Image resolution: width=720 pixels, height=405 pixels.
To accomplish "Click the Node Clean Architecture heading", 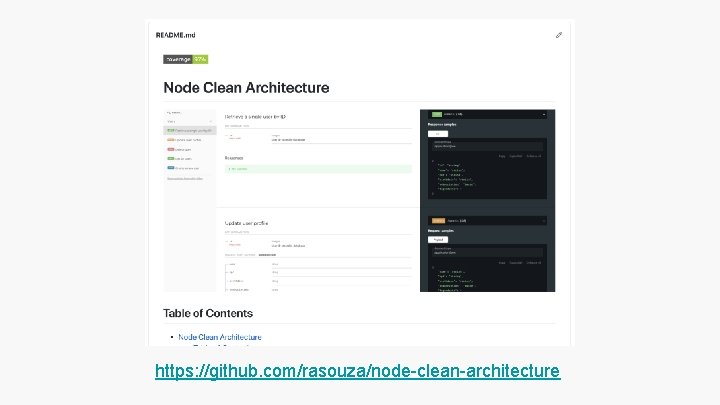I will pyautogui.click(x=246, y=88).
